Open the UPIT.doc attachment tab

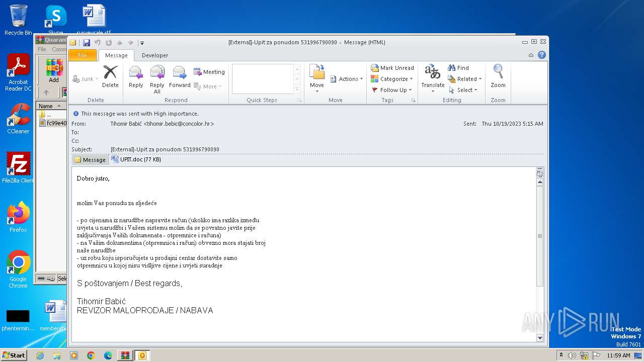pyautogui.click(x=136, y=159)
